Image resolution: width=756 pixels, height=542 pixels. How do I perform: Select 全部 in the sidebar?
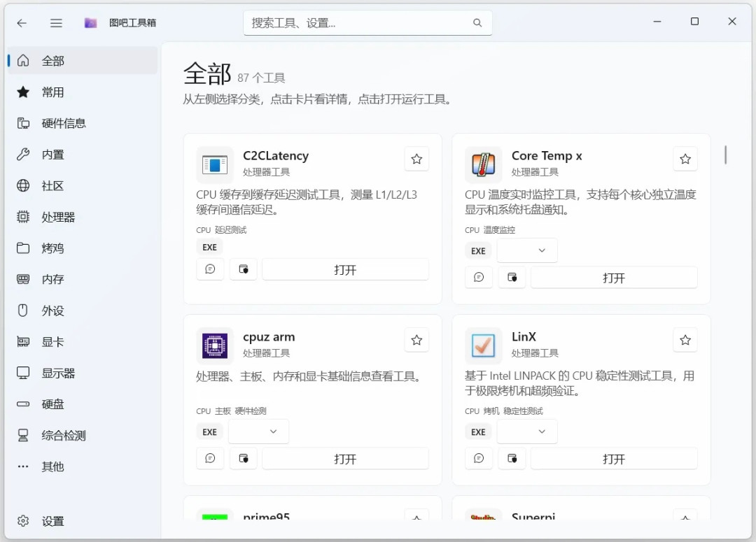tap(83, 61)
